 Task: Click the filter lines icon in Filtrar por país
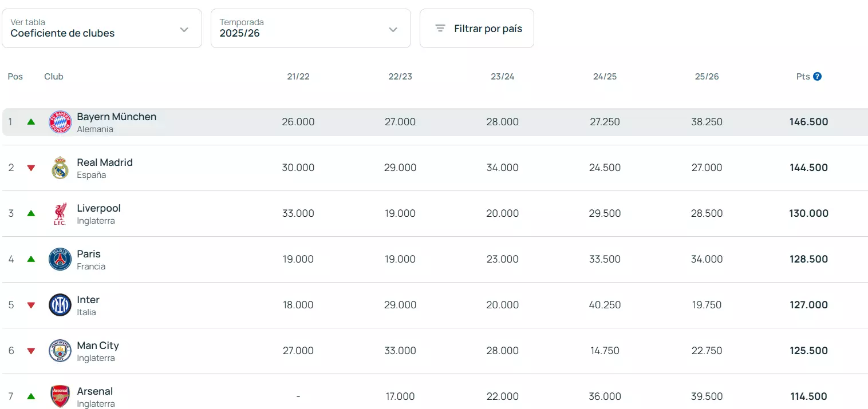pyautogui.click(x=440, y=28)
